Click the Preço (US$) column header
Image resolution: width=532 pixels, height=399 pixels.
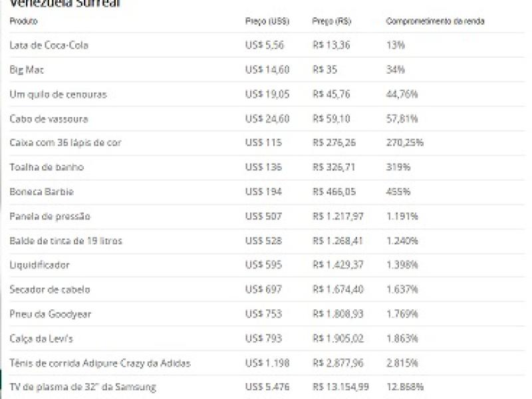267,21
